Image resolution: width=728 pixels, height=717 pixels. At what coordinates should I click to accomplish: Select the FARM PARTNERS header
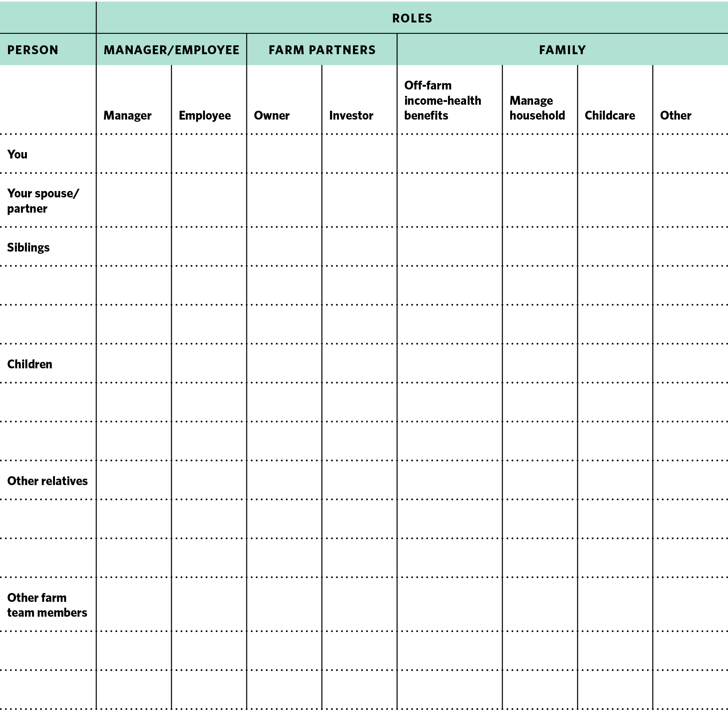tap(322, 50)
